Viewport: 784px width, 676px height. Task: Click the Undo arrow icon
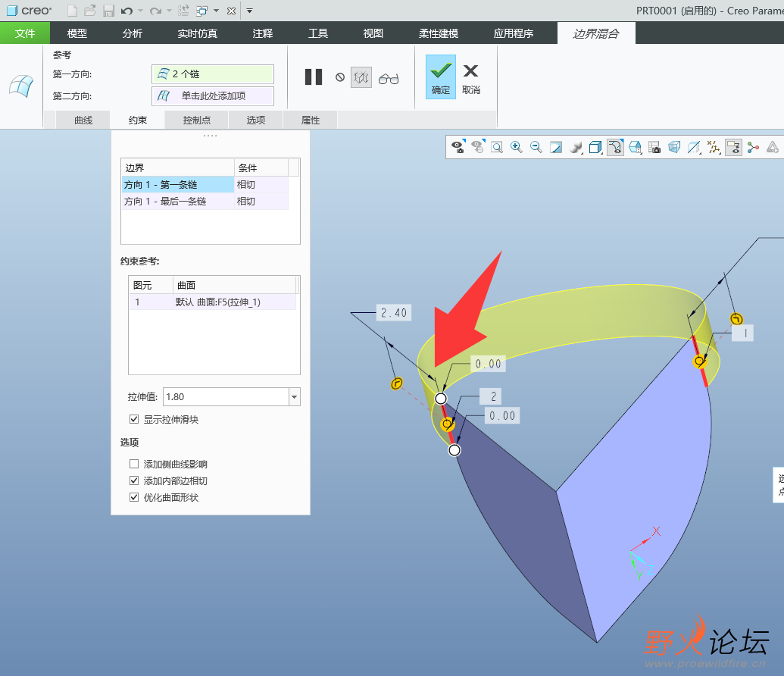[x=127, y=11]
